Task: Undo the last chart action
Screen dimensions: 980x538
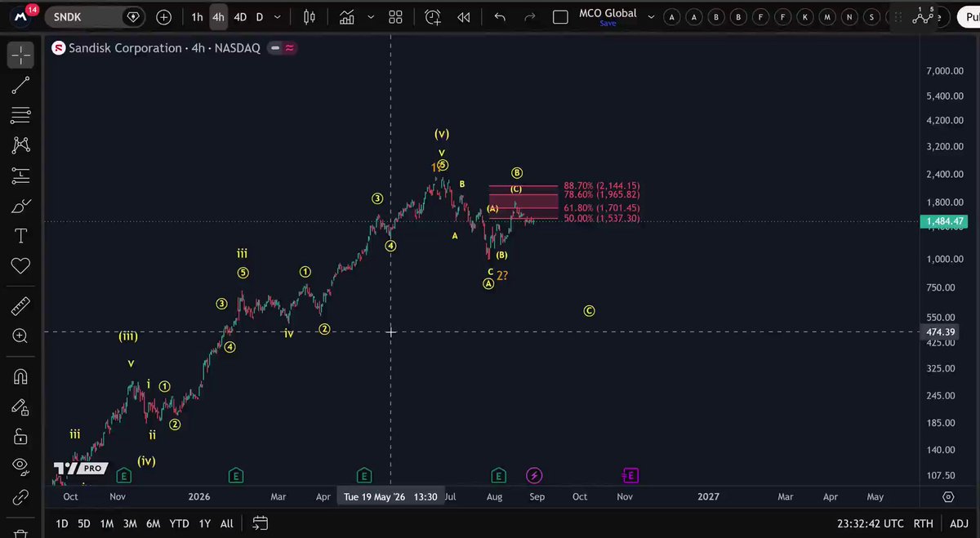Action: pyautogui.click(x=500, y=17)
